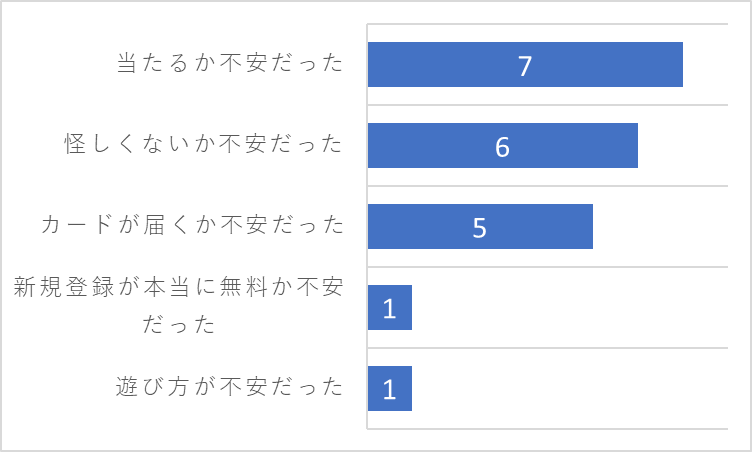Click the gridline between 7 and 6 bars
This screenshot has height=452, width=752.
coord(548,105)
